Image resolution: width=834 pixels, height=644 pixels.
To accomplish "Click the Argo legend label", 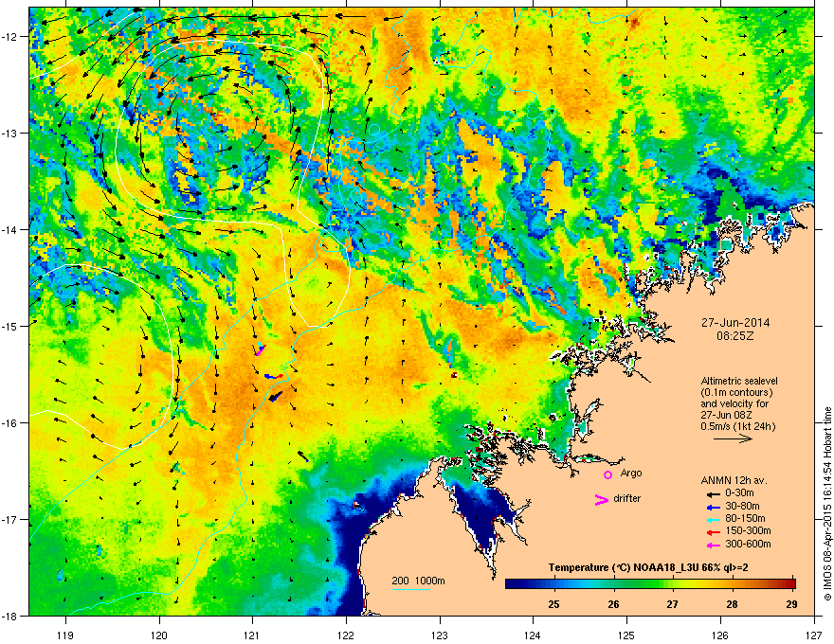I will click(631, 473).
